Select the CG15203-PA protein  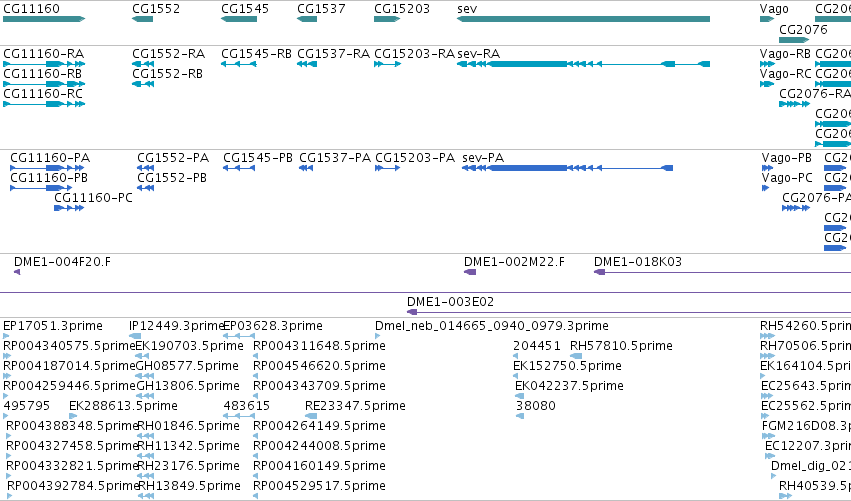[x=388, y=168]
